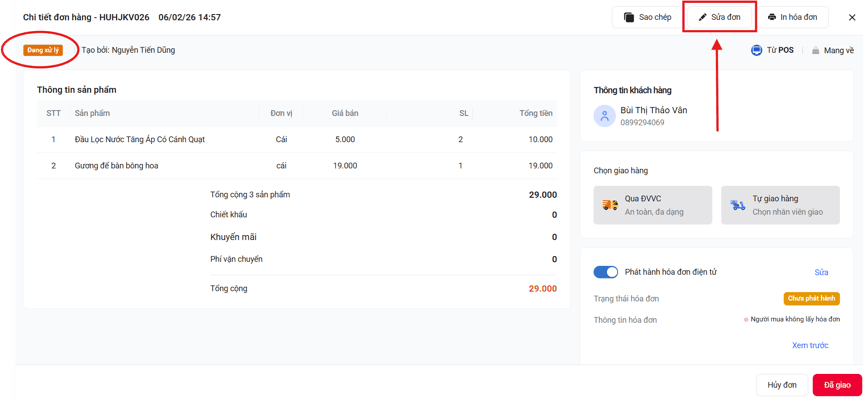This screenshot has width=863, height=400.
Task: Open the Xem trước invoice preview link
Action: click(x=810, y=346)
